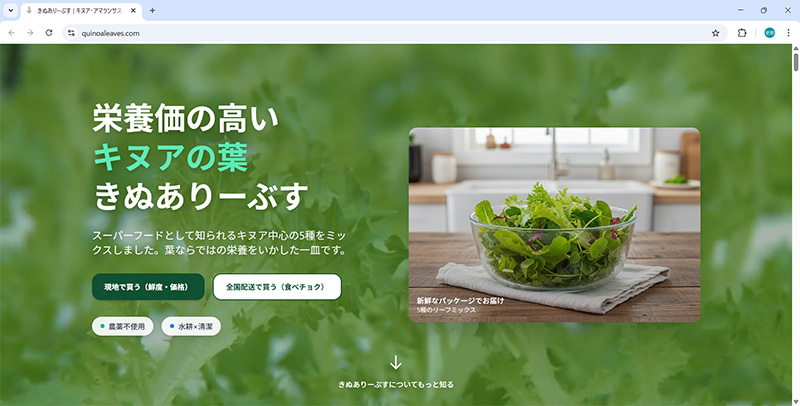Click 全国配送で買う（食べチョク） button

[277, 287]
